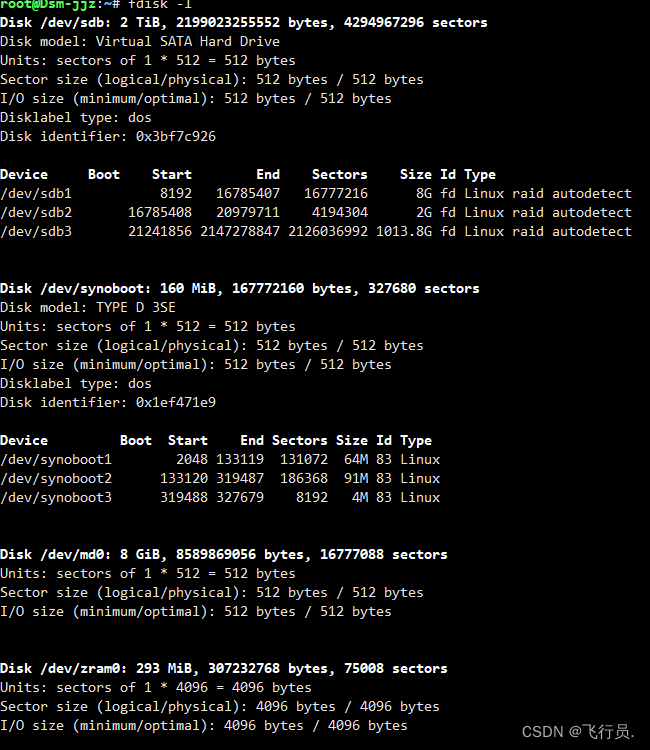Screen dimensions: 650x750
Task: Click the disk model 'TYPE D 3SE'
Action: (x=136, y=308)
